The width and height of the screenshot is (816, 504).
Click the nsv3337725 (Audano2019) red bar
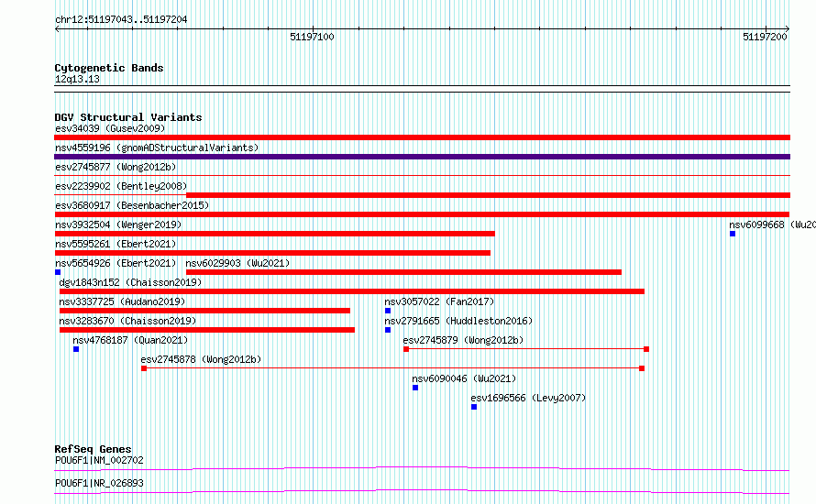click(x=204, y=311)
